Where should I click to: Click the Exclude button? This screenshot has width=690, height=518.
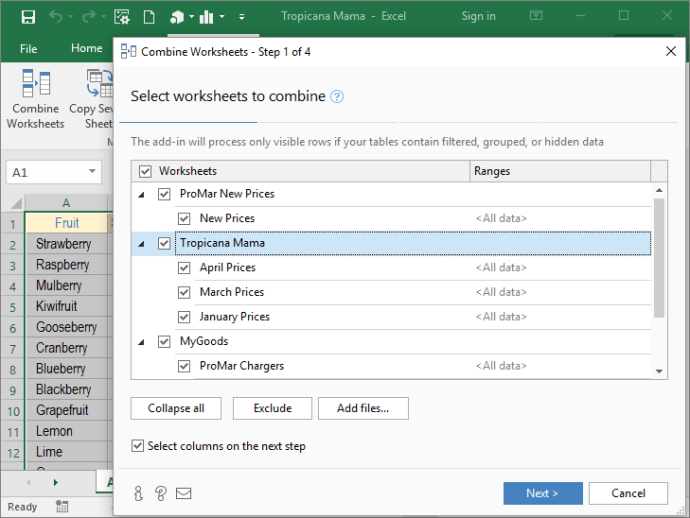pyautogui.click(x=272, y=408)
